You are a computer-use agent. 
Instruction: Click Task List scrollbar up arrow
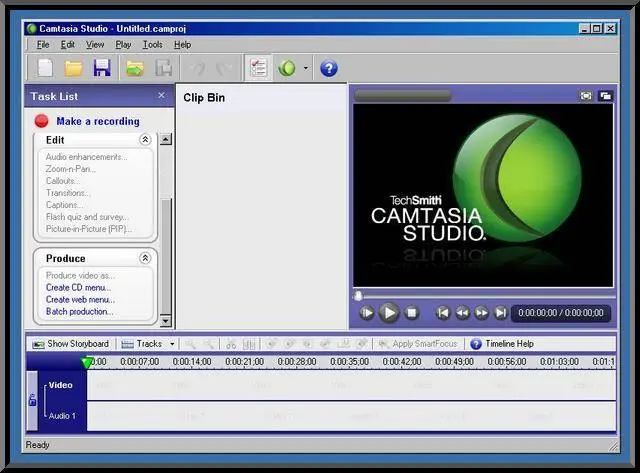(x=165, y=139)
